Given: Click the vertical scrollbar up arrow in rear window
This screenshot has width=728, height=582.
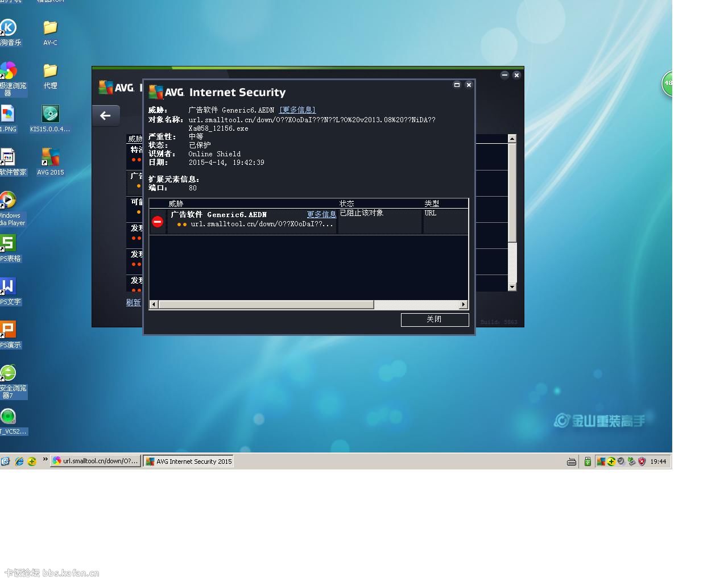Looking at the screenshot, I should 512,139.
